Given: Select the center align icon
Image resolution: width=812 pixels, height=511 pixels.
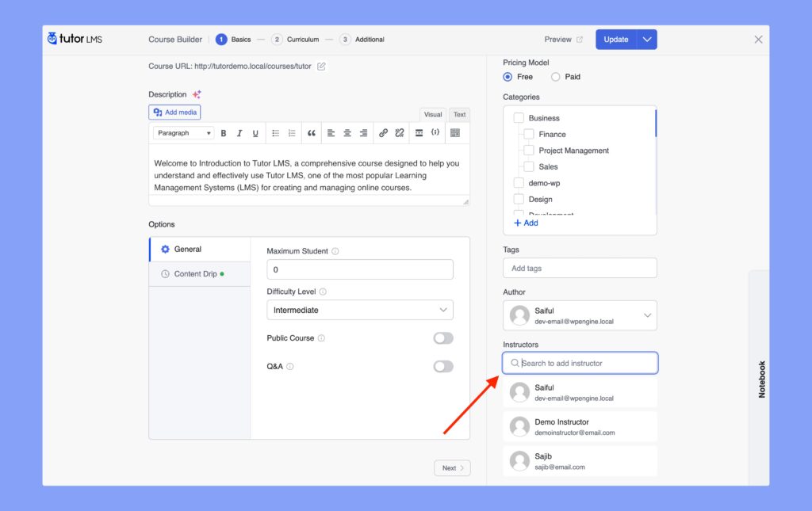Looking at the screenshot, I should pos(347,133).
